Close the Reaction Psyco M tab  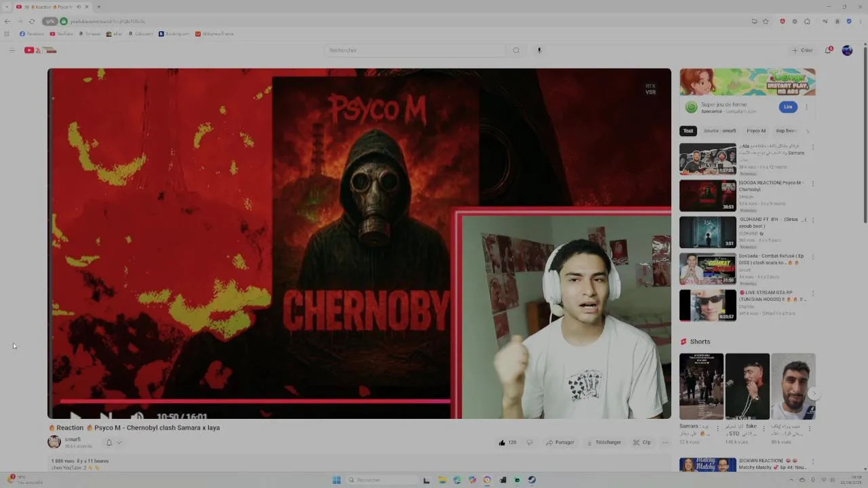(x=87, y=7)
